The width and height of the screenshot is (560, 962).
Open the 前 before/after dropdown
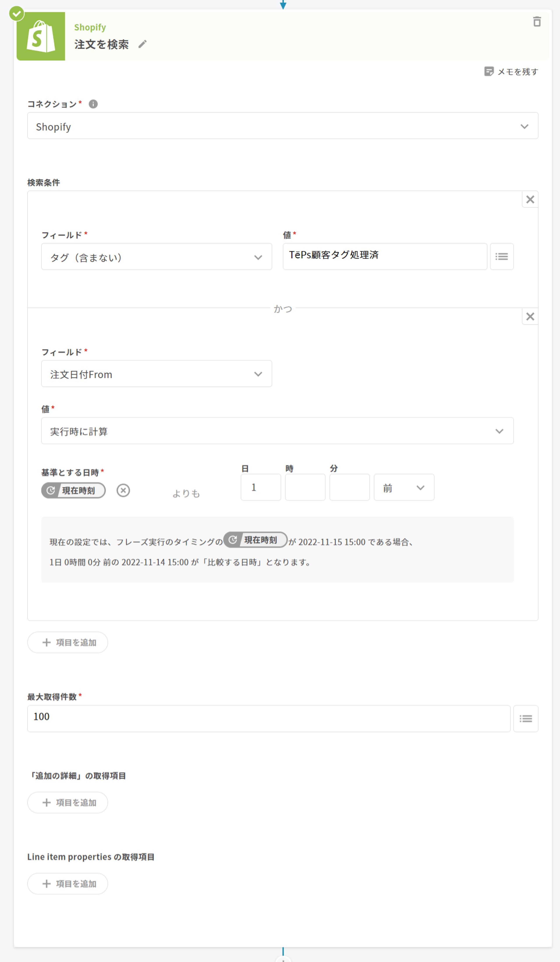coord(404,488)
